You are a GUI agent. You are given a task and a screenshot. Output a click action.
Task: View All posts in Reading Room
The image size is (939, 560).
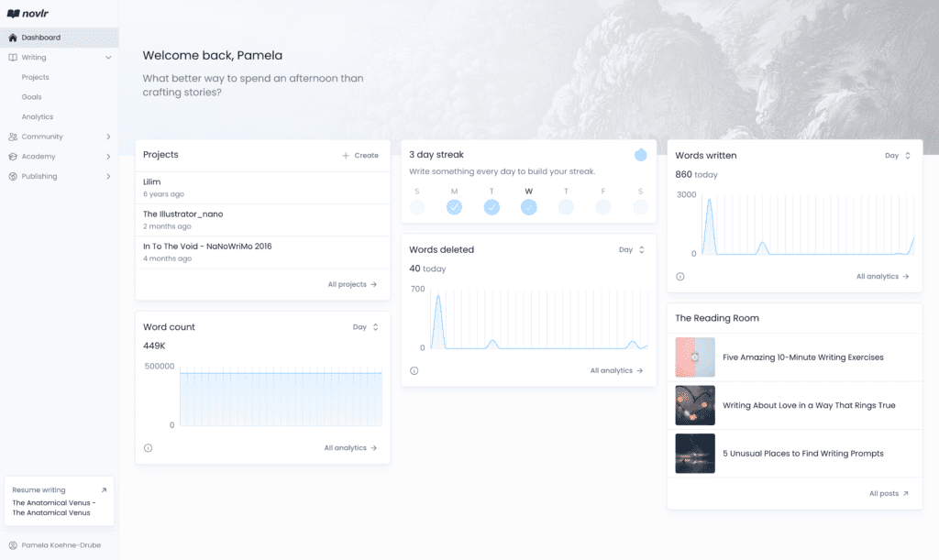889,494
